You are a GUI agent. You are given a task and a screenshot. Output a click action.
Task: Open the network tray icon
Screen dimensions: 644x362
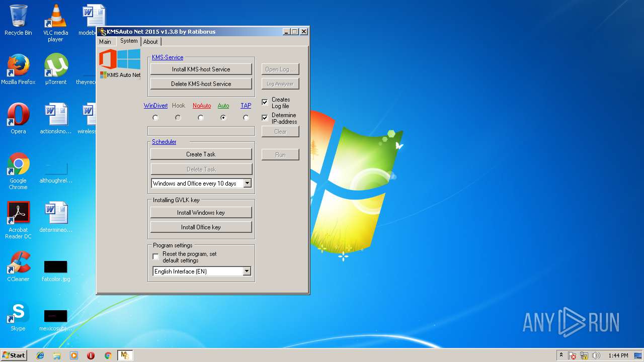(584, 355)
